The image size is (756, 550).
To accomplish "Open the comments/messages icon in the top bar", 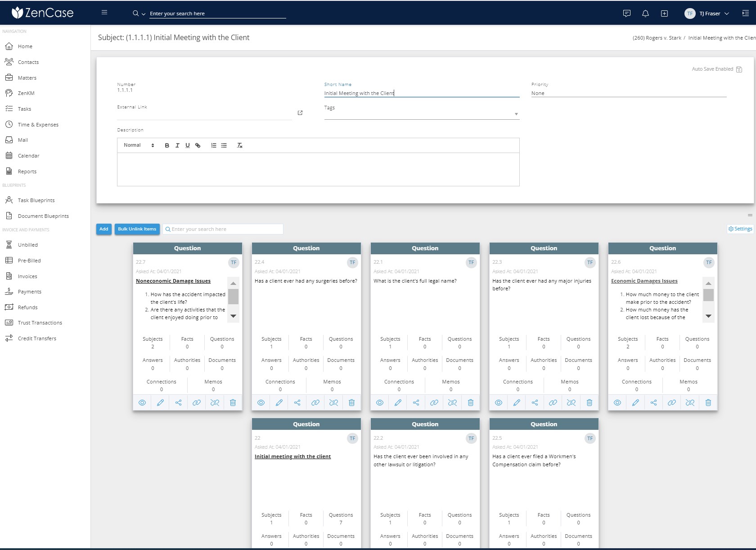I will point(626,14).
